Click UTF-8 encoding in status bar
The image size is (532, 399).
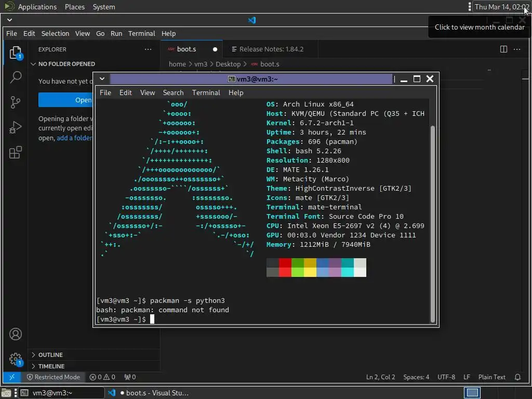446,377
